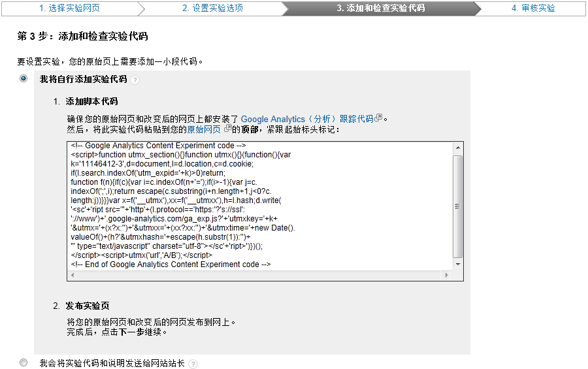Viewport: 588px width, 369px height.
Task: Click help icon beside 发送给网站站长 option
Action: 193,364
